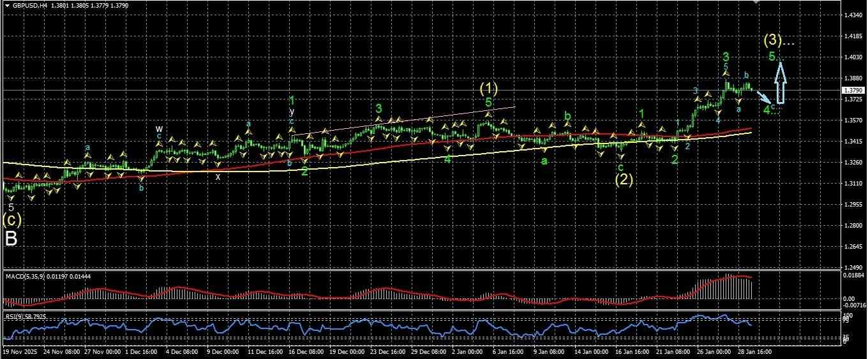
Task: Click the white x wave label
Action: pyautogui.click(x=218, y=177)
